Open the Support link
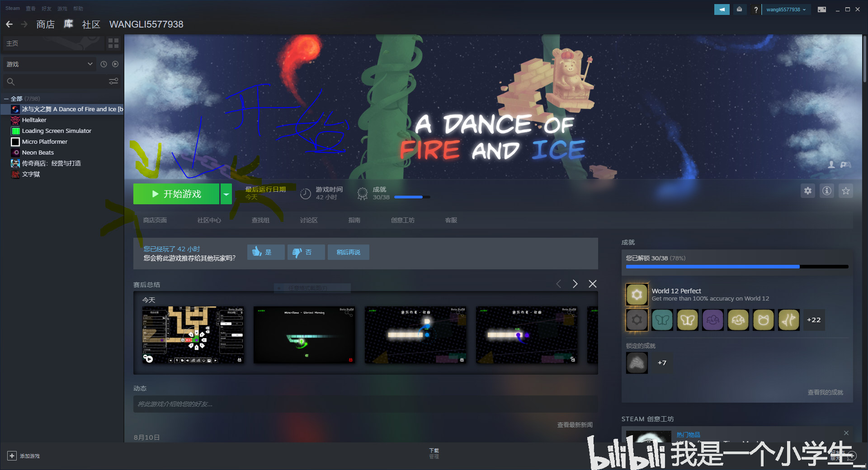This screenshot has height=470, width=868. click(451, 220)
